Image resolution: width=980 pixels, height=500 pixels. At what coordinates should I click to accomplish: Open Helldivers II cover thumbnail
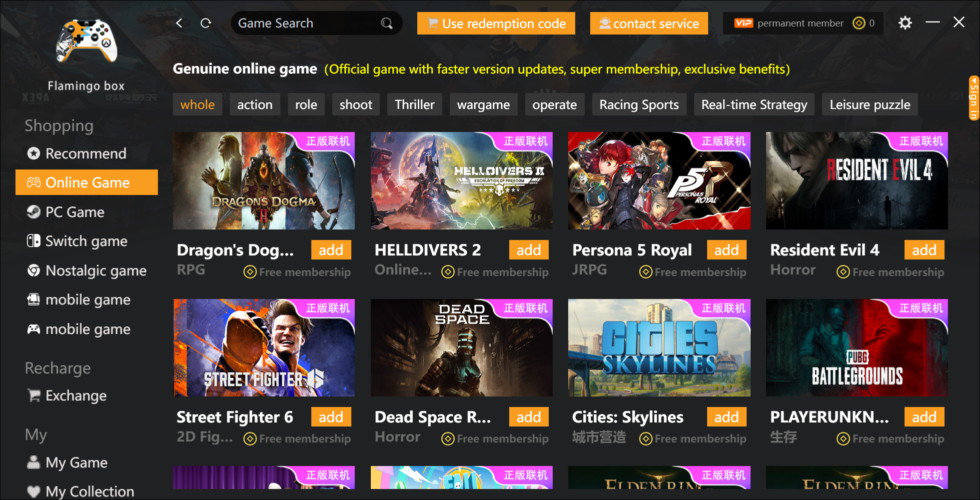click(462, 180)
